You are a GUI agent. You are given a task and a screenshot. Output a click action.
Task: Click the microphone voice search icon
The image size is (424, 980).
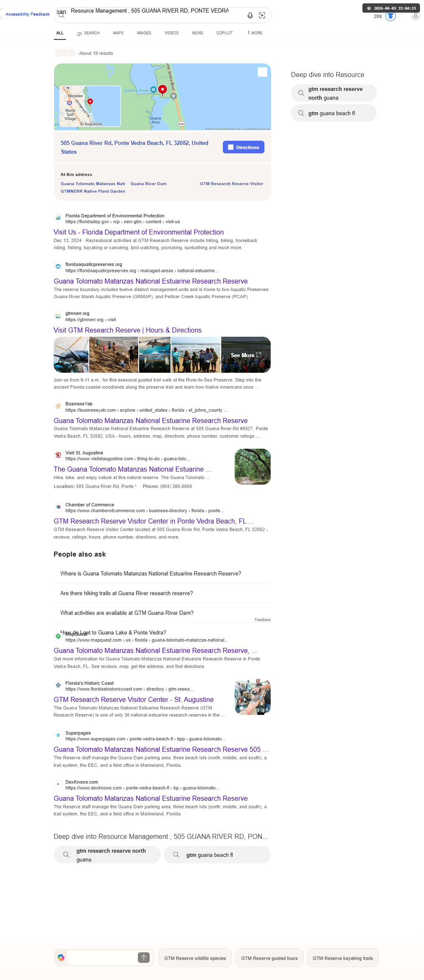(x=250, y=15)
